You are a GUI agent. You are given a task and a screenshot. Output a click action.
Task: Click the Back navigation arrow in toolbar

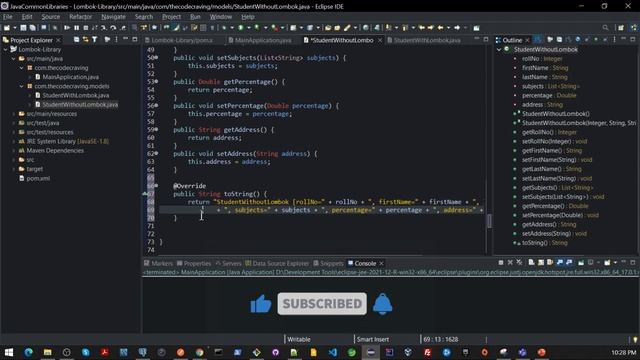point(440,28)
